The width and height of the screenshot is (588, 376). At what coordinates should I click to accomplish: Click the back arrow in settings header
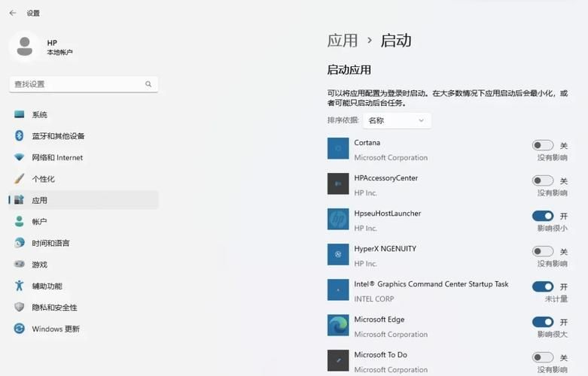pos(13,13)
